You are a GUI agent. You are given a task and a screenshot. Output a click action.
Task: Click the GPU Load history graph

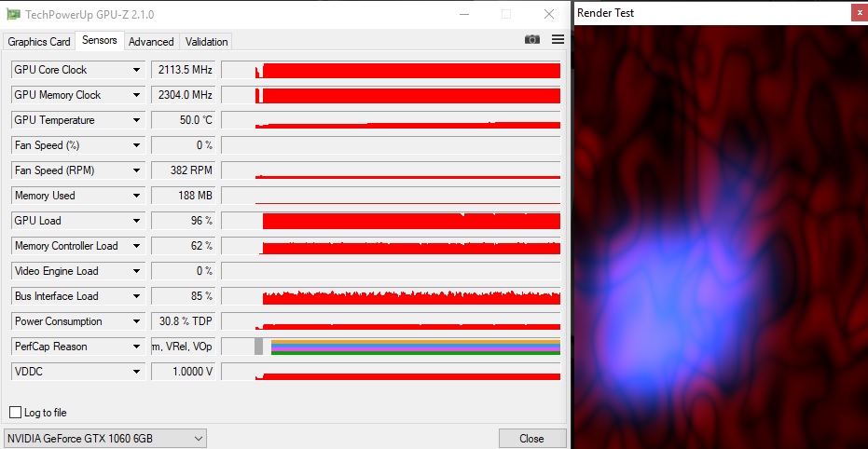[391, 221]
